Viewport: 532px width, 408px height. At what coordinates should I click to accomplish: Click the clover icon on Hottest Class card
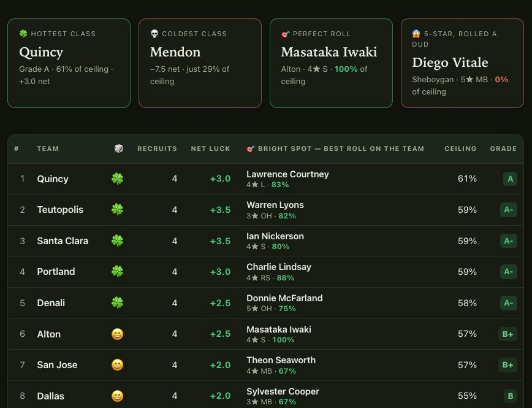[x=23, y=34]
